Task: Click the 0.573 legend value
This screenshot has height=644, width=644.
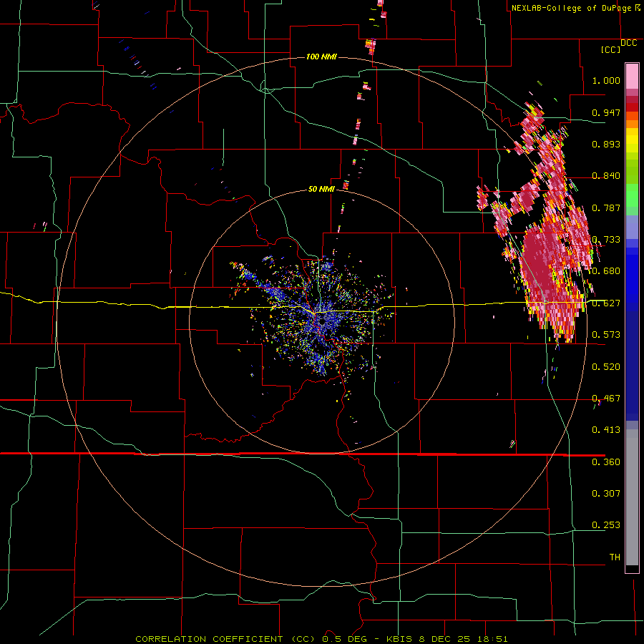Action: point(606,335)
